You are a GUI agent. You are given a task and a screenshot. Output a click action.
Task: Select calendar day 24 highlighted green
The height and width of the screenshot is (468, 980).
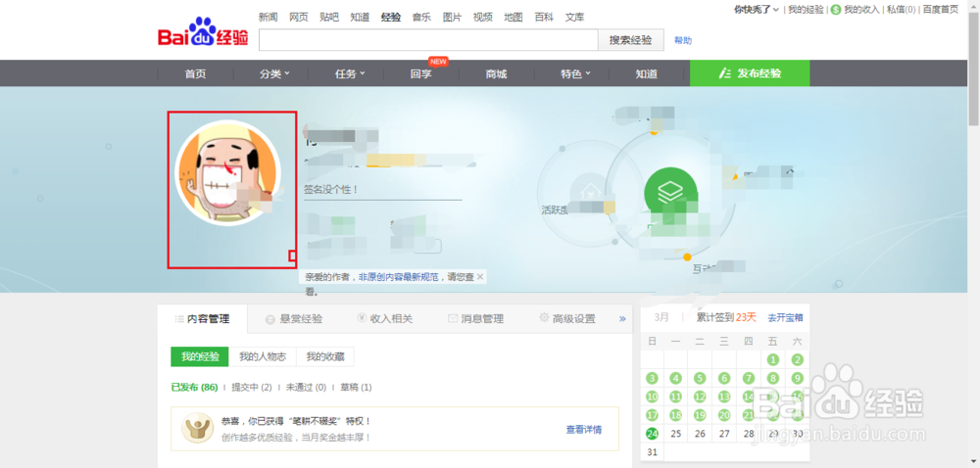[x=652, y=433]
